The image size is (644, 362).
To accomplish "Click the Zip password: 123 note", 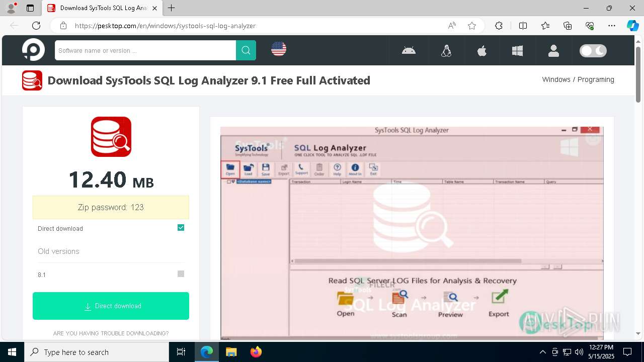I will click(111, 207).
